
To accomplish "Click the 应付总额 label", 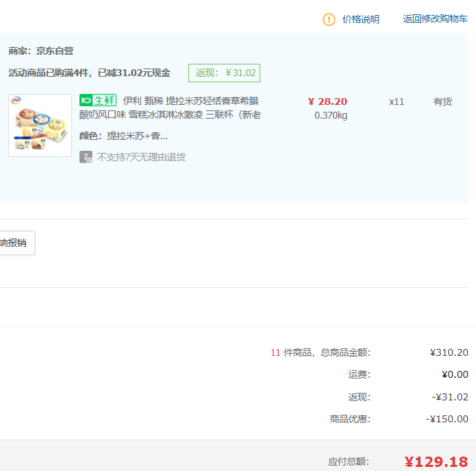I will click(x=349, y=462).
